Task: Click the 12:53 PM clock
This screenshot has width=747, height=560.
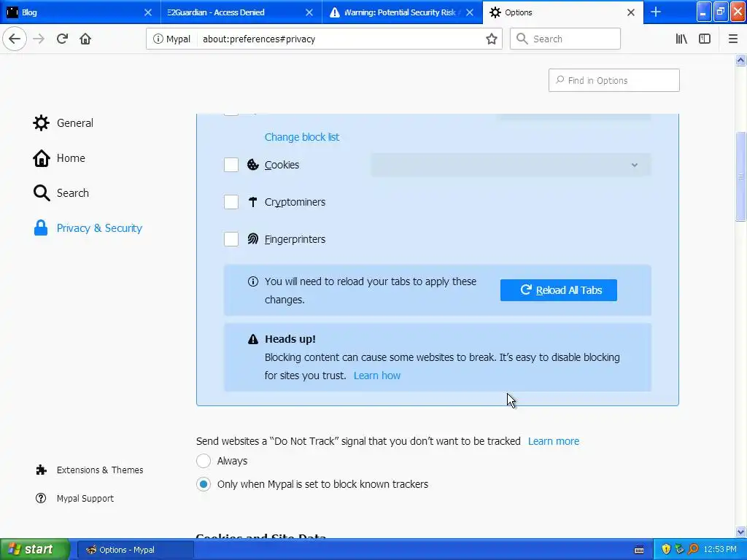Action: [720, 550]
